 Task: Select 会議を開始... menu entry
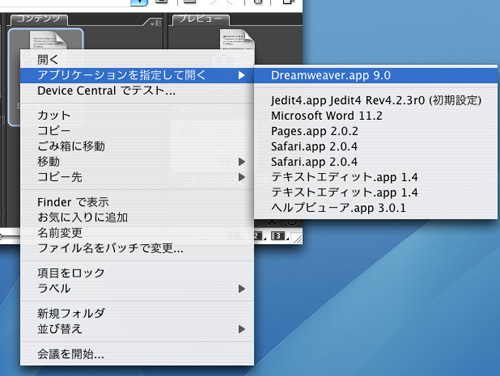click(137, 354)
